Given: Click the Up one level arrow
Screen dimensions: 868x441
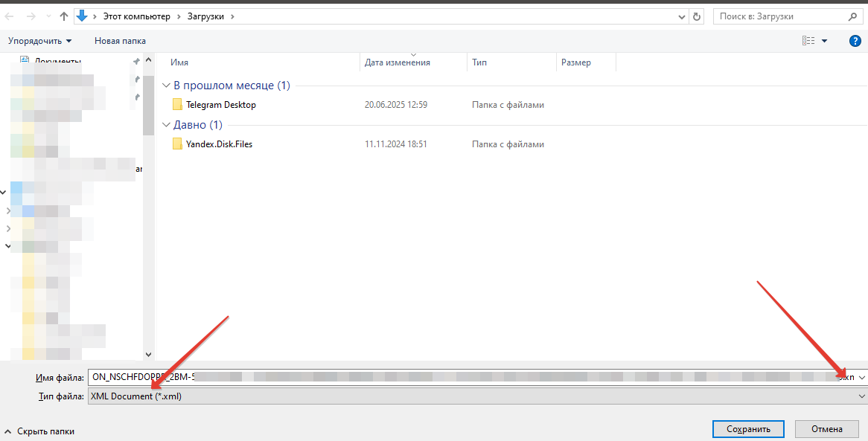Looking at the screenshot, I should pyautogui.click(x=64, y=16).
